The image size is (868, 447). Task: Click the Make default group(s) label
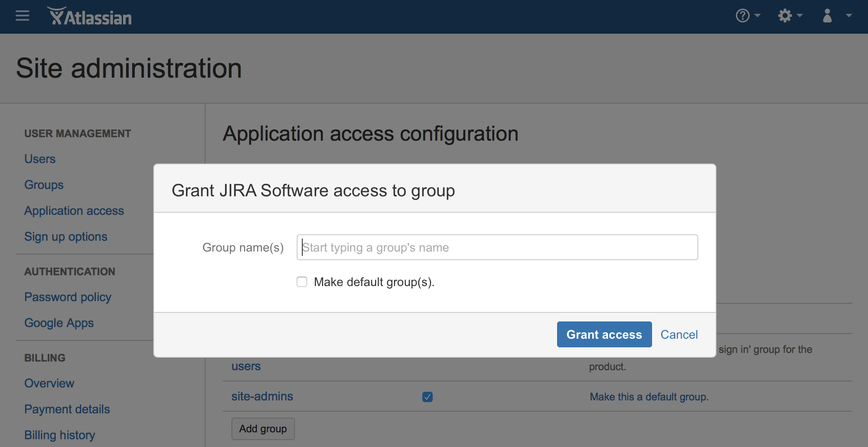[374, 282]
